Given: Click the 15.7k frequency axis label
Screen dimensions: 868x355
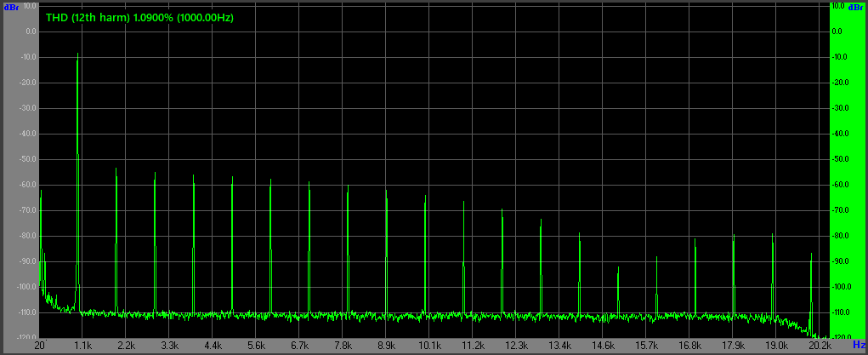Looking at the screenshot, I should click(646, 346).
